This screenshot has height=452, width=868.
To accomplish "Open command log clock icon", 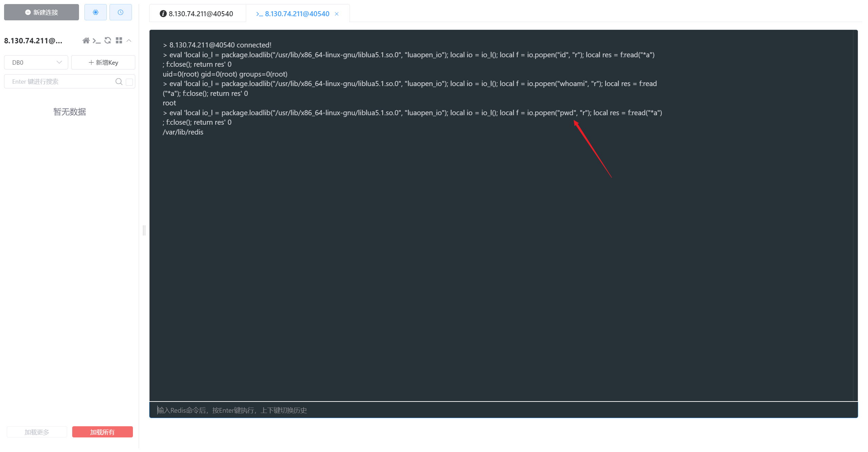I will click(120, 12).
